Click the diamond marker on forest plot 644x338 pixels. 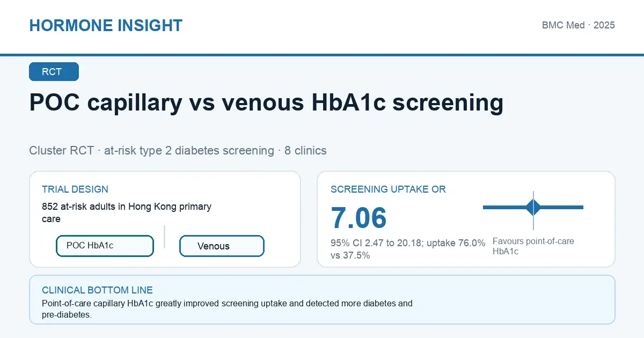[x=533, y=207]
